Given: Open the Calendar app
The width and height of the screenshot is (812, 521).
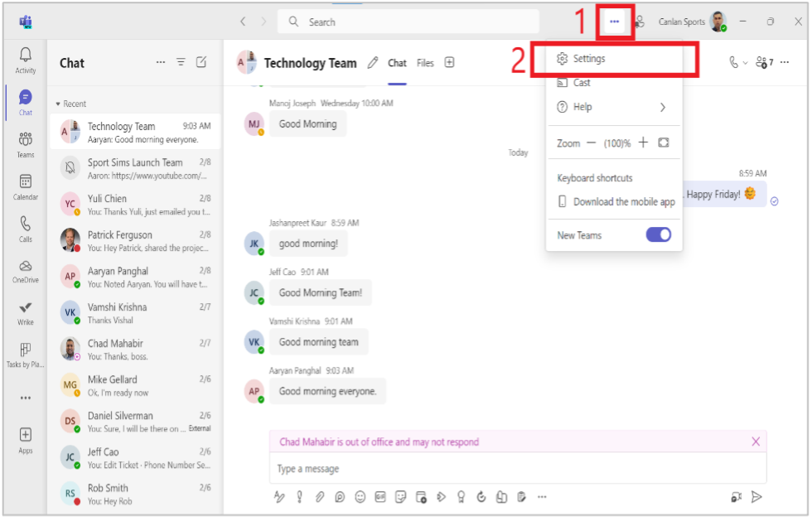Looking at the screenshot, I should click(26, 187).
